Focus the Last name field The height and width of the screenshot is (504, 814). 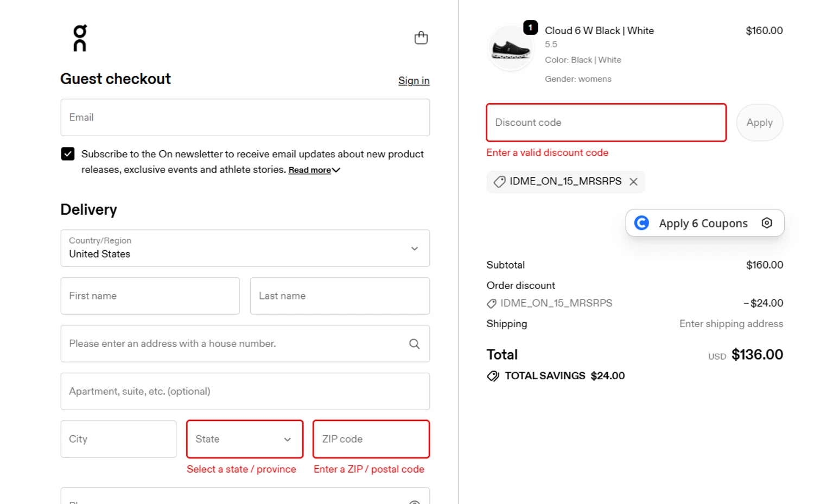(x=340, y=296)
